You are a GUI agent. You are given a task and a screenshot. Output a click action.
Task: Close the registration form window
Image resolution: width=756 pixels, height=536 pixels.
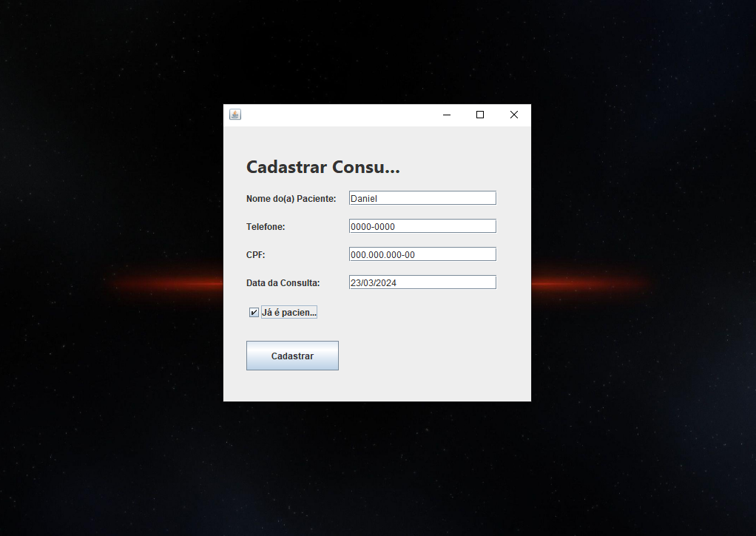pos(514,115)
